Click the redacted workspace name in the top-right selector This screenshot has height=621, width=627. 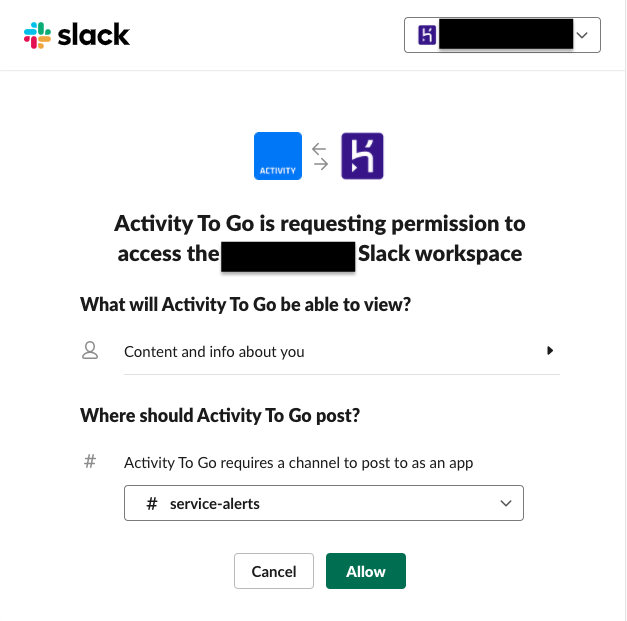pos(505,36)
